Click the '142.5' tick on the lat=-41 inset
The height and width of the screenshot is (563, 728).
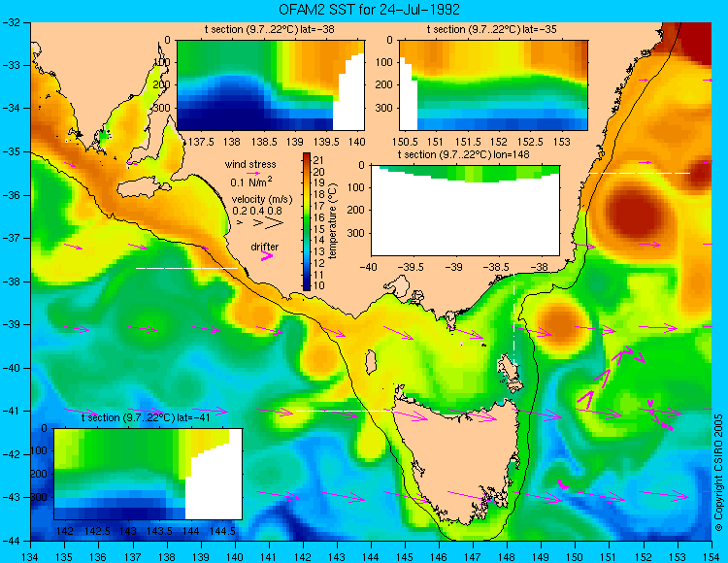tap(97, 531)
